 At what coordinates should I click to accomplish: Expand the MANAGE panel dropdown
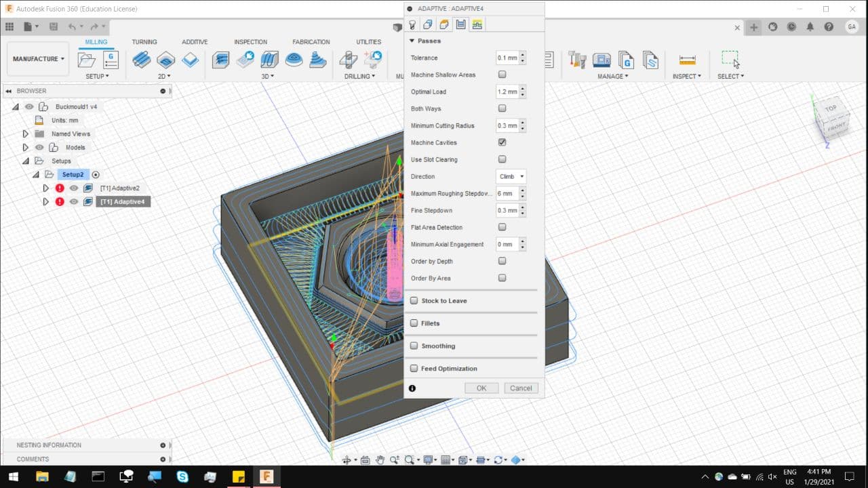pos(613,77)
